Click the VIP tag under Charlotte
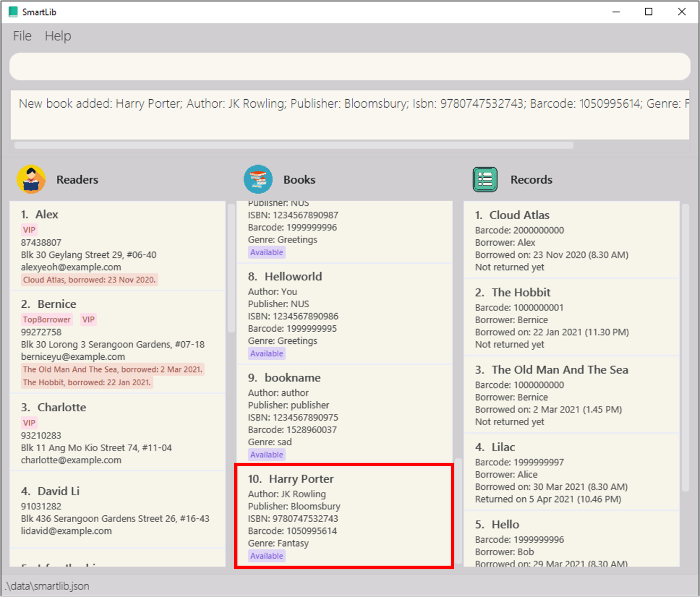This screenshot has height=597, width=700. (x=29, y=423)
